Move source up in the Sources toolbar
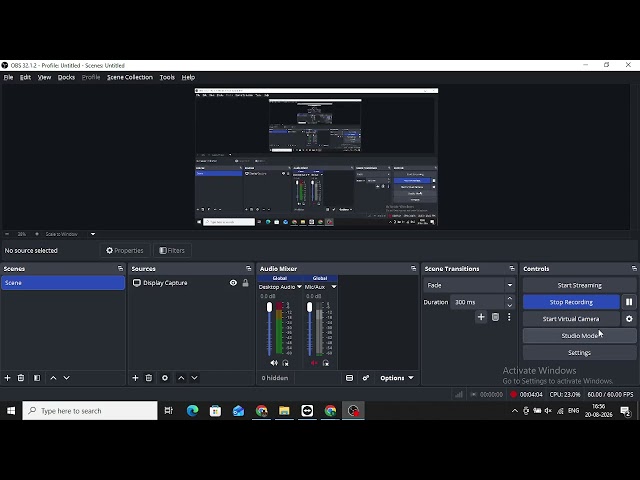640x480 pixels. (x=181, y=378)
